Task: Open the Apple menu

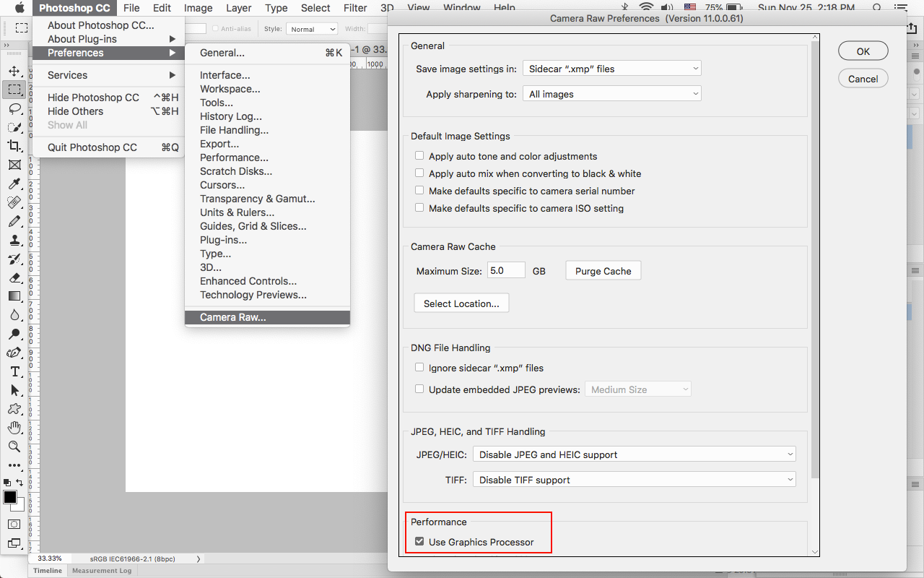Action: coord(19,8)
